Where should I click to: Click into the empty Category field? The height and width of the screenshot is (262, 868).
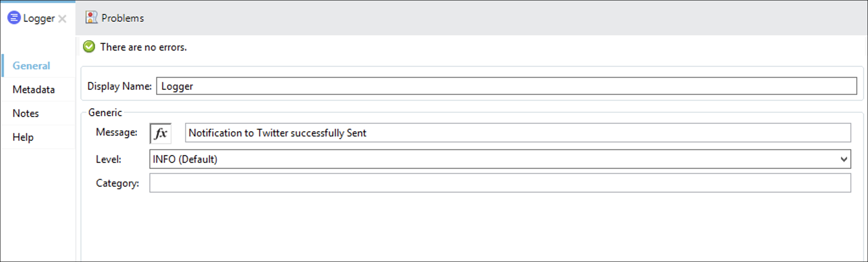click(500, 183)
